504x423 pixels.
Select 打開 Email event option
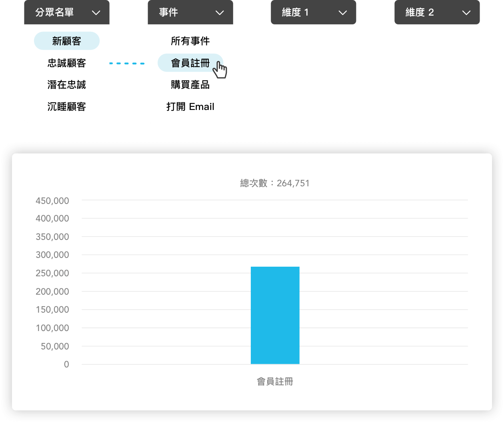coord(190,107)
